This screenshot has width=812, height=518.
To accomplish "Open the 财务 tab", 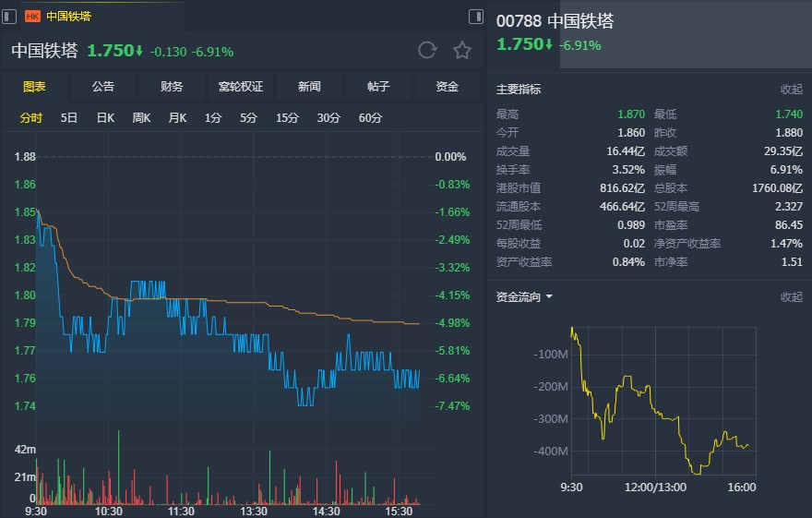I will (x=172, y=87).
